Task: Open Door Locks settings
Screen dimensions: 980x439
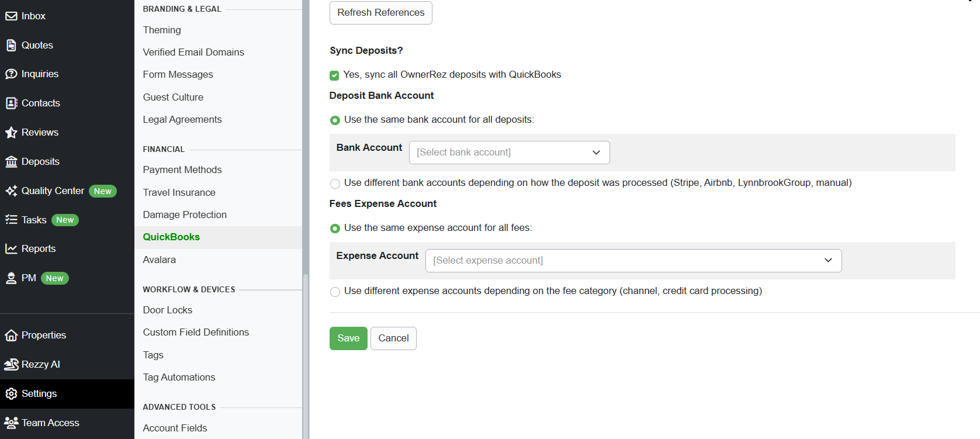Action: point(168,310)
